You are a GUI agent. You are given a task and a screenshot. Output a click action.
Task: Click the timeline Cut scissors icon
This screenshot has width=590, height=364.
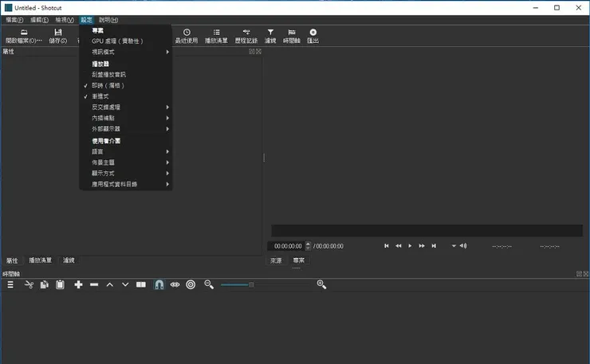29,284
